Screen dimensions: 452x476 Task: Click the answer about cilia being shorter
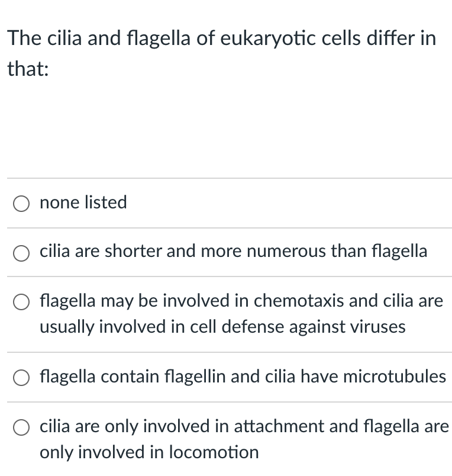[x=233, y=252]
